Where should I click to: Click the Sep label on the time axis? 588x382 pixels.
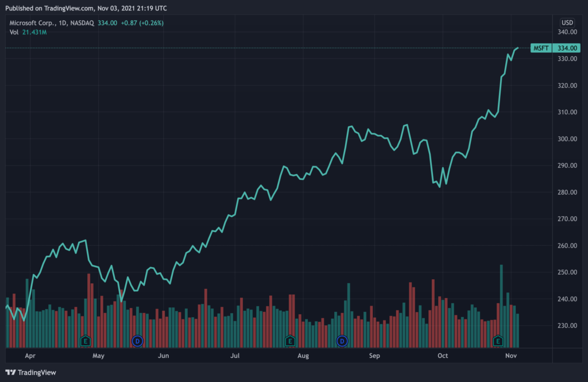374,356
